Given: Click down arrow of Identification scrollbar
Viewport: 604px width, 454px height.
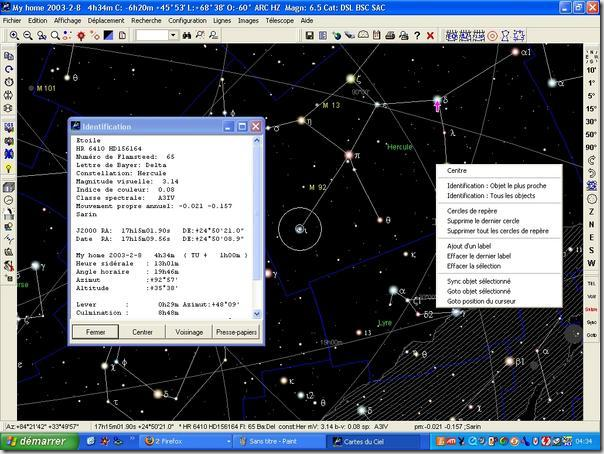Looking at the screenshot, I should [x=257, y=314].
